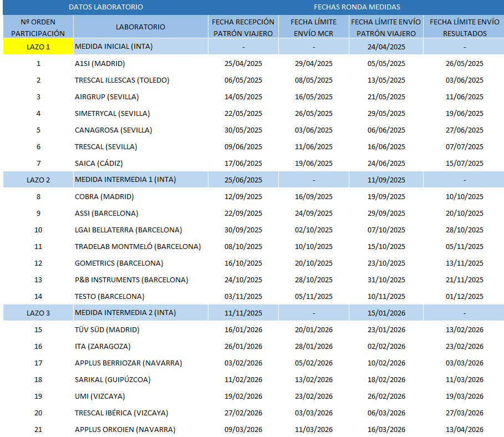Select the LAZO 2 cell
504x437 pixels.
click(x=38, y=180)
